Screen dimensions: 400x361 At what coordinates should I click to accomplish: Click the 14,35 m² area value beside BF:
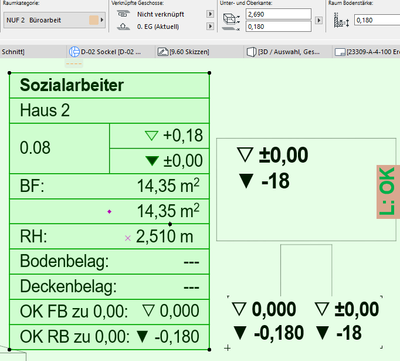pos(168,185)
